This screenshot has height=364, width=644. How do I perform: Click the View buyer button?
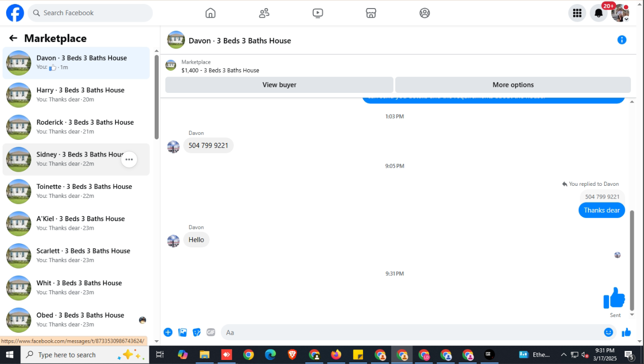(x=279, y=85)
